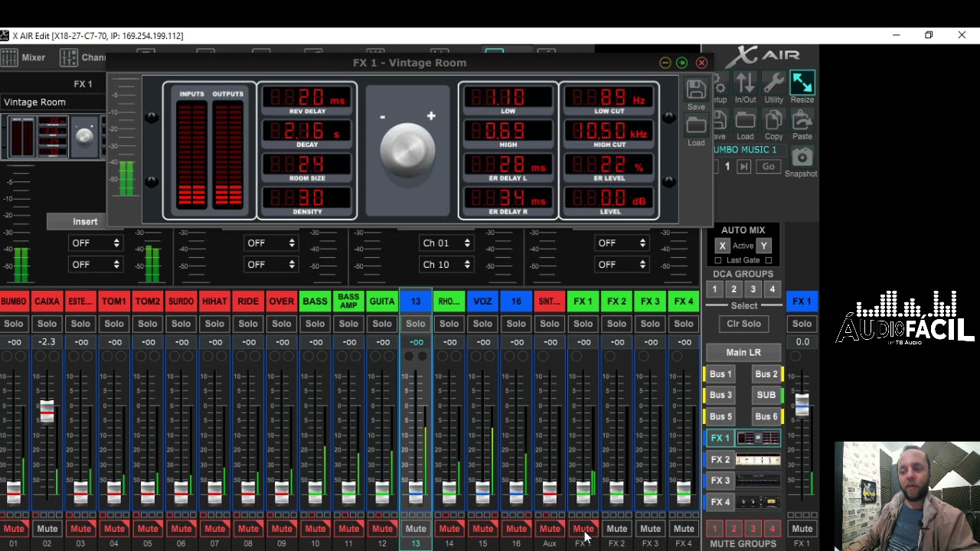Screen dimensions: 980x551
Task: Open the first OFF dropdown under Insert
Action: tap(95, 243)
